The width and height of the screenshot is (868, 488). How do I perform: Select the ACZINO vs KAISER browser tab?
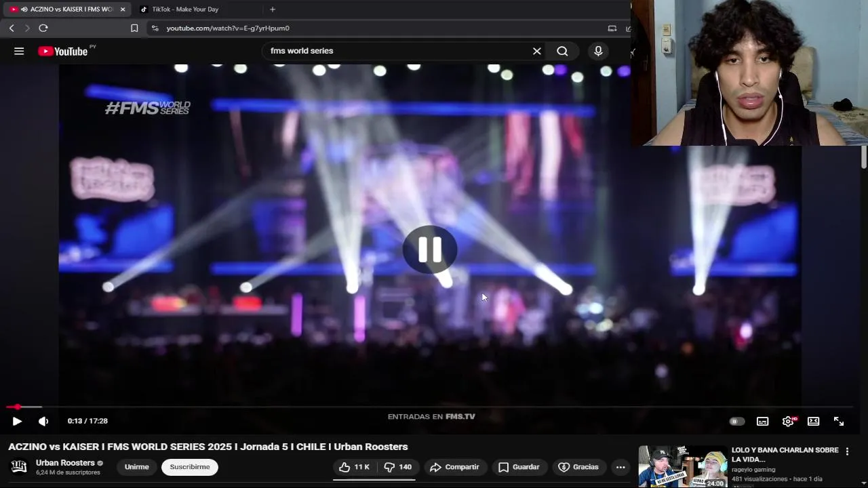click(66, 9)
